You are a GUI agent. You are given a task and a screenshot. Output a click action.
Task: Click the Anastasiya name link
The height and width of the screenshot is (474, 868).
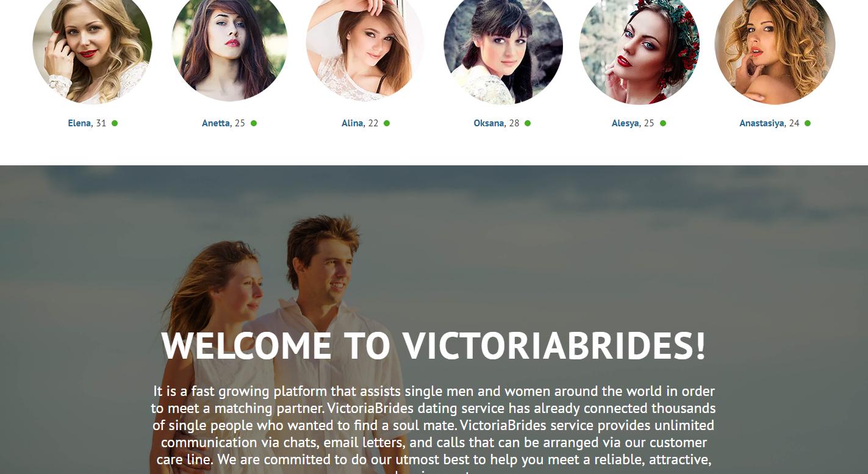point(761,123)
